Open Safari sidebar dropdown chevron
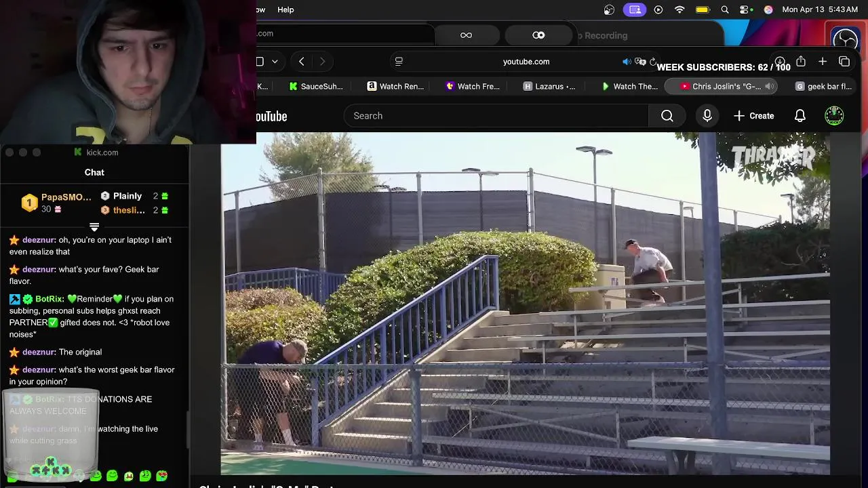Screen dimensions: 868x488 (x=275, y=62)
